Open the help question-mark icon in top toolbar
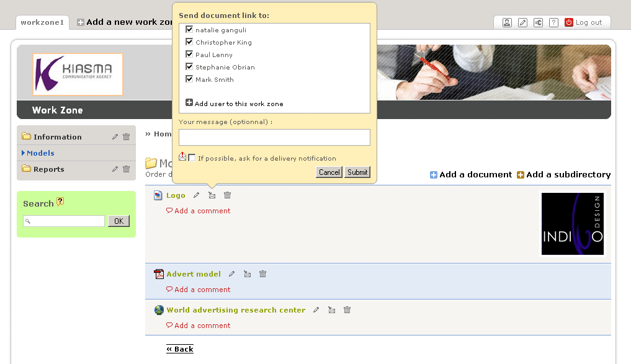The image size is (631, 364). point(553,22)
